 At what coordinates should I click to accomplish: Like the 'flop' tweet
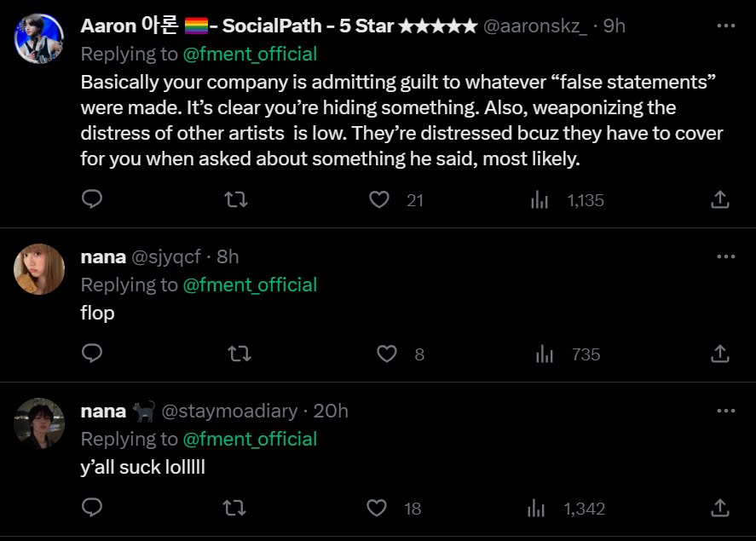point(387,354)
